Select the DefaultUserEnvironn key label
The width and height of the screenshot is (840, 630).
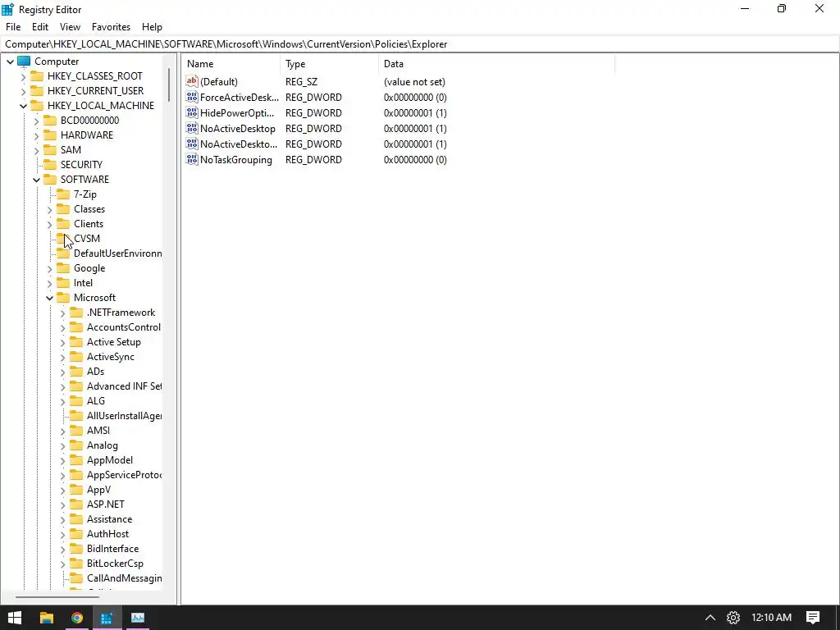[x=118, y=253]
